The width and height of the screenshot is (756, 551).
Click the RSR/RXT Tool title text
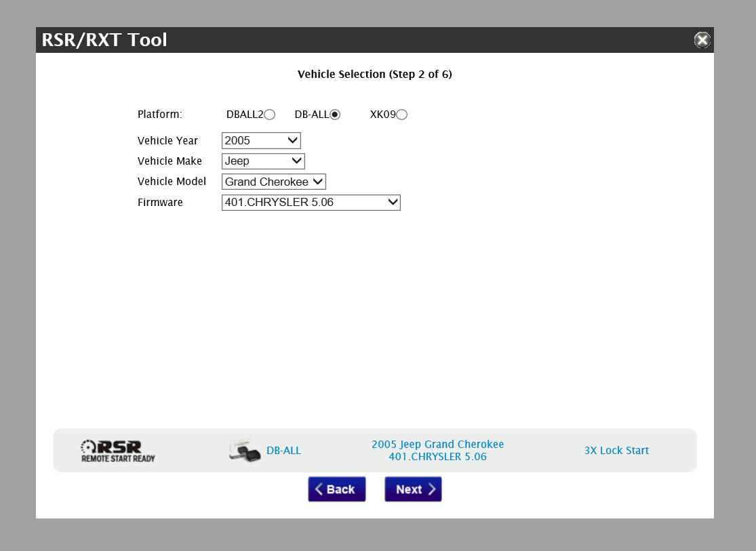pos(104,40)
